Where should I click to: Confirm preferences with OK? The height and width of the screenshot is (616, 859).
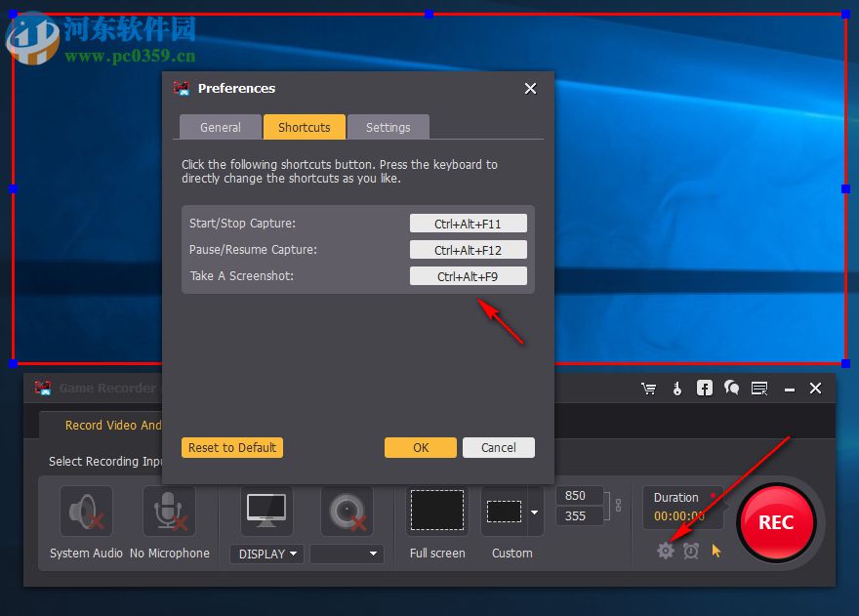tap(420, 447)
